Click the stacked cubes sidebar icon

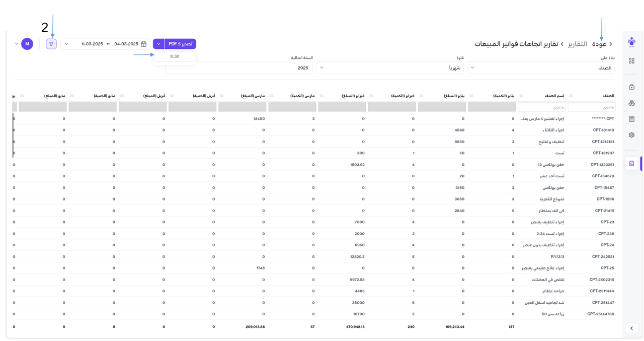[631, 103]
